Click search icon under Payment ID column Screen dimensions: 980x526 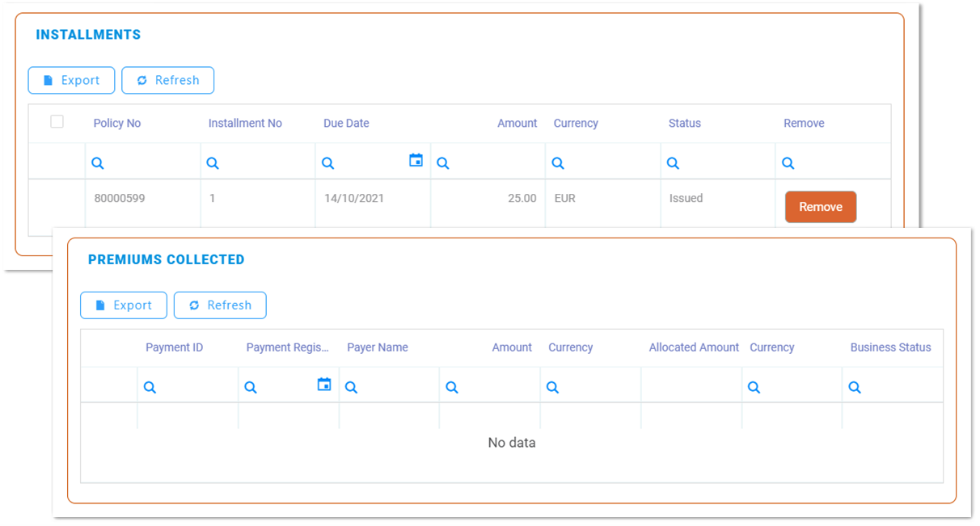(150, 388)
